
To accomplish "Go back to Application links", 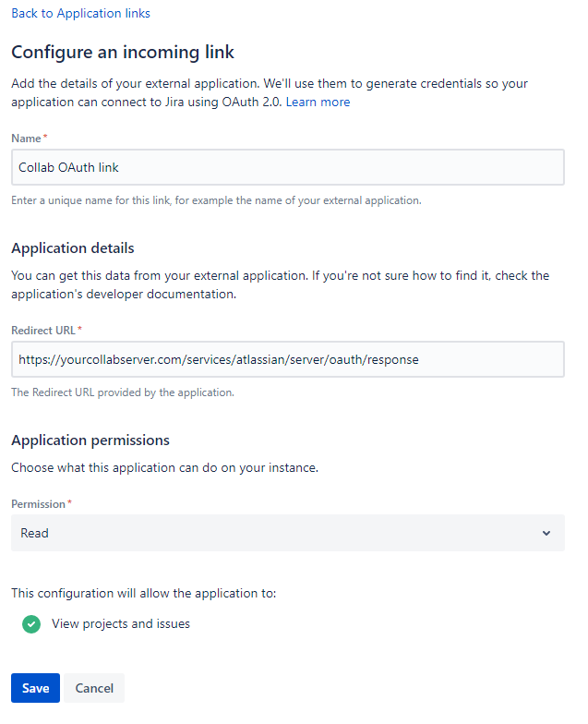I will point(80,13).
